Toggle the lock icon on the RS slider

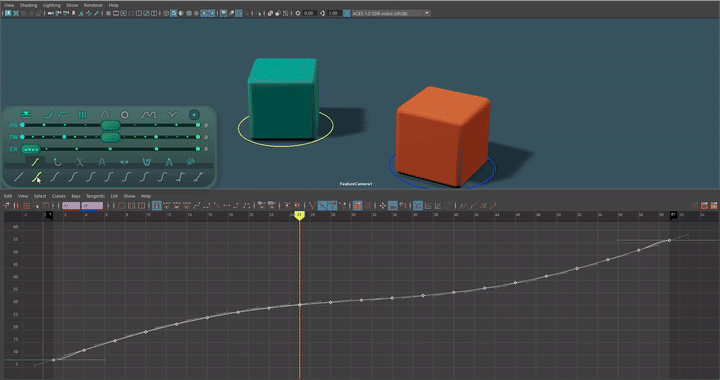(206, 125)
